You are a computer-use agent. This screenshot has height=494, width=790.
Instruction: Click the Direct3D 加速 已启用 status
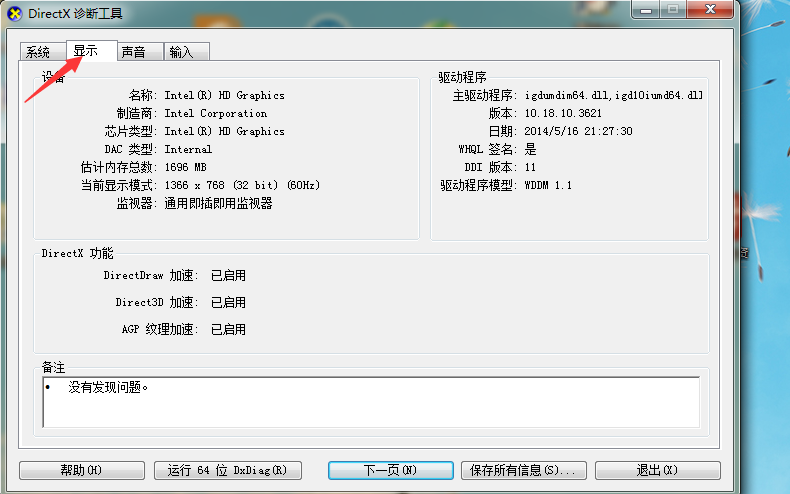pos(228,302)
